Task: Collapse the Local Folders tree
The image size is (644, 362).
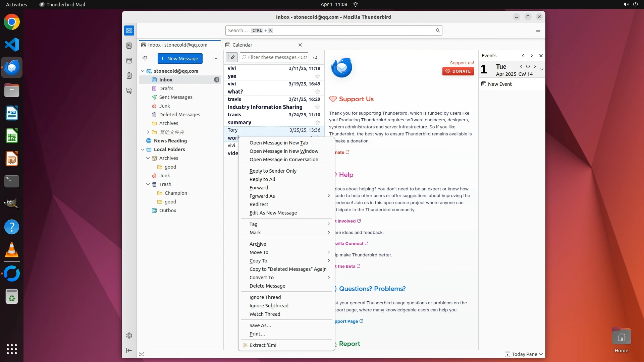Action: [x=143, y=149]
